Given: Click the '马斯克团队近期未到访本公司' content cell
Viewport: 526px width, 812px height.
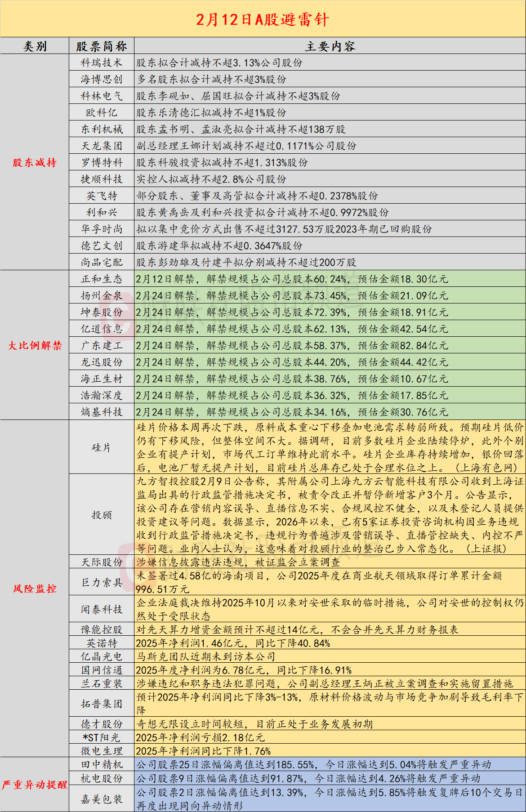Looking at the screenshot, I should pyautogui.click(x=206, y=656).
